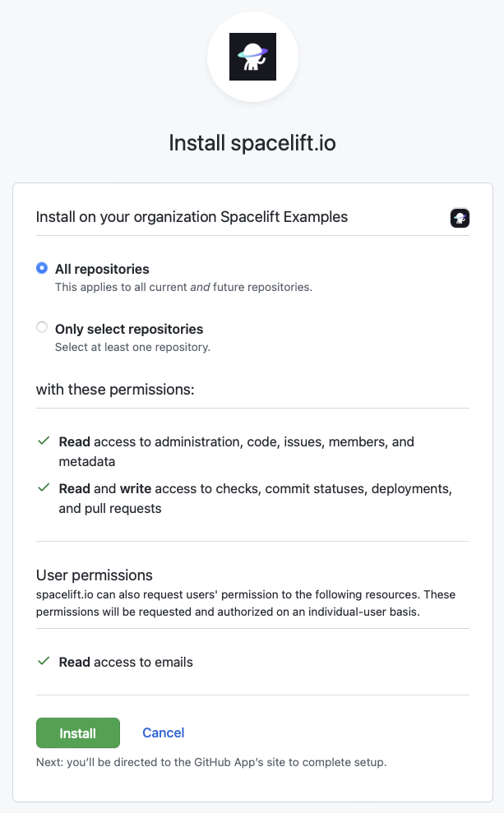The height and width of the screenshot is (813, 504).
Task: Click the Install button
Action: 78,732
